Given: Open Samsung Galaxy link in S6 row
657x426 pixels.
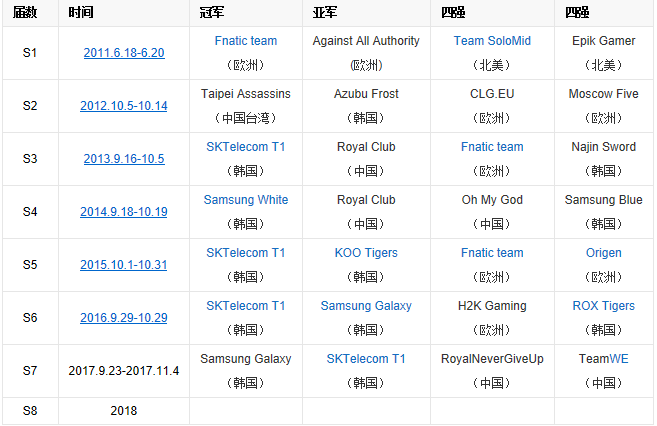Looking at the screenshot, I should [x=366, y=306].
